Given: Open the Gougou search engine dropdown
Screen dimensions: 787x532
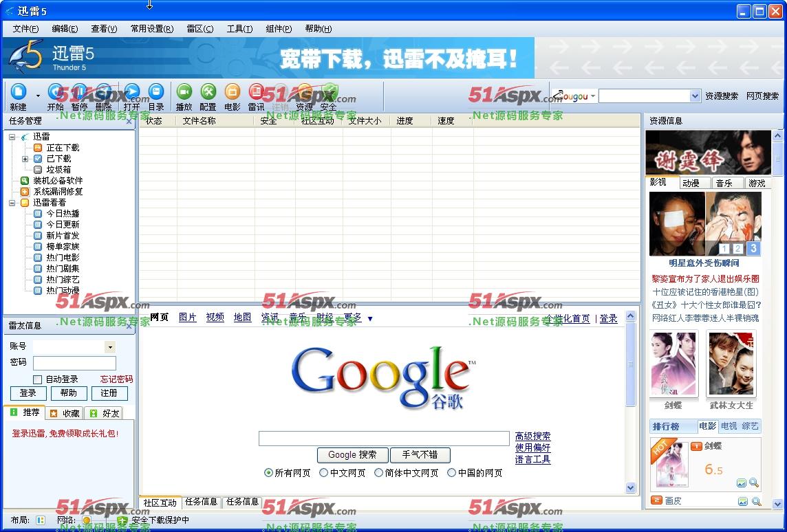Looking at the screenshot, I should tap(593, 96).
